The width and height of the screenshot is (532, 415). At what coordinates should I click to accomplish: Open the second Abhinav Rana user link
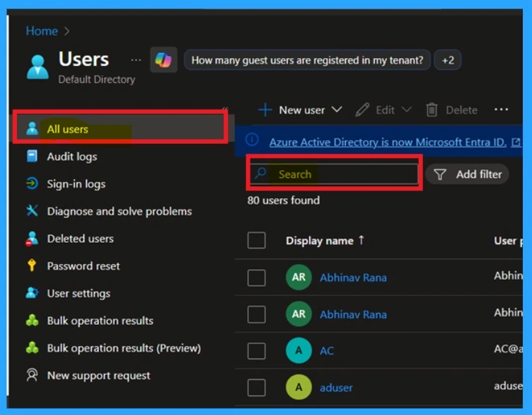(353, 314)
